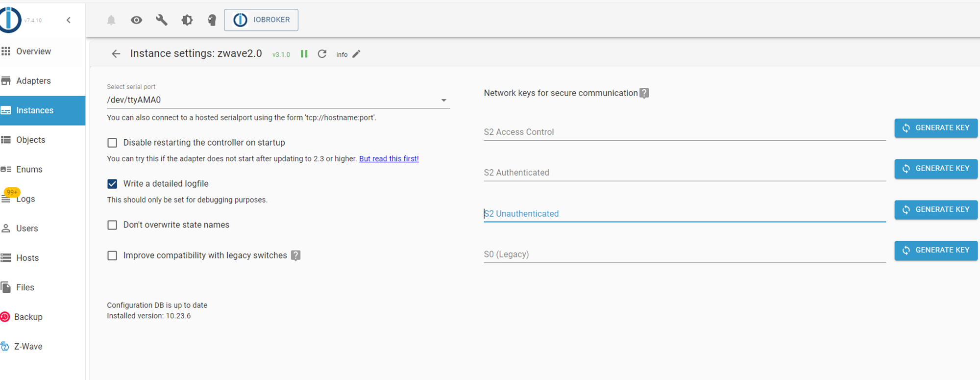Open the 'But read this first!' link
980x380 pixels.
coord(389,159)
